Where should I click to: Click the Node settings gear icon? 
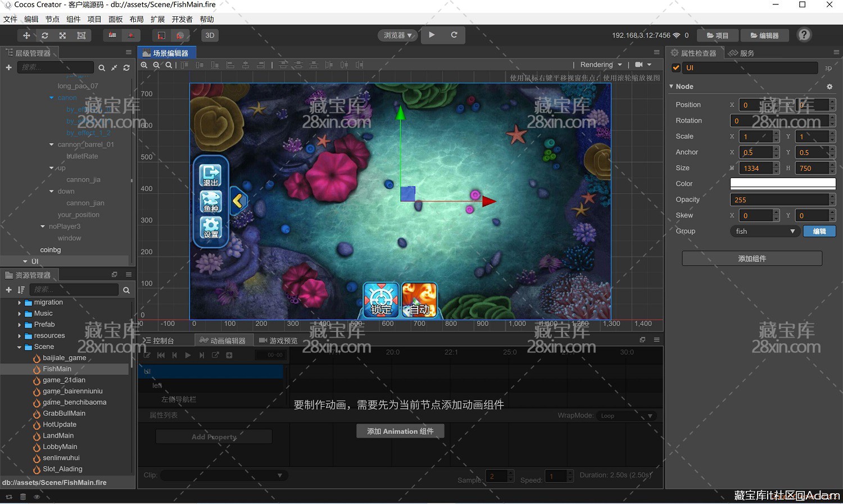(830, 87)
